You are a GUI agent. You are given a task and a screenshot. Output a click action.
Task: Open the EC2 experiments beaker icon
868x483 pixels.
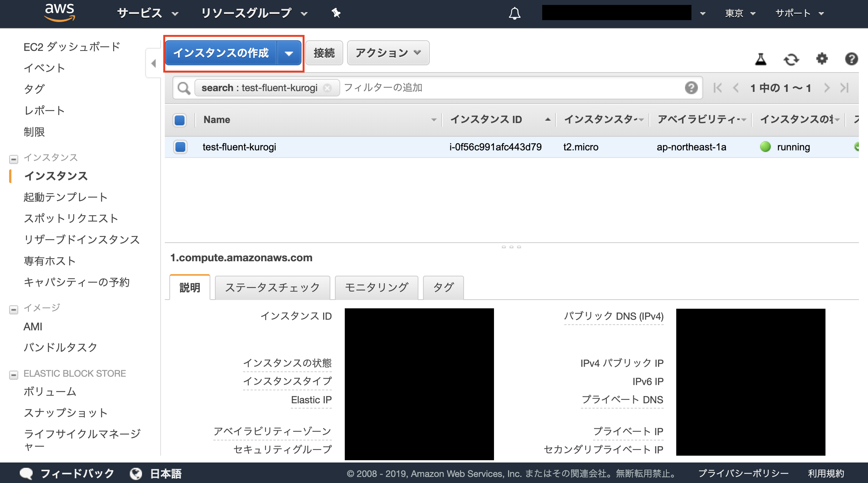(x=761, y=60)
